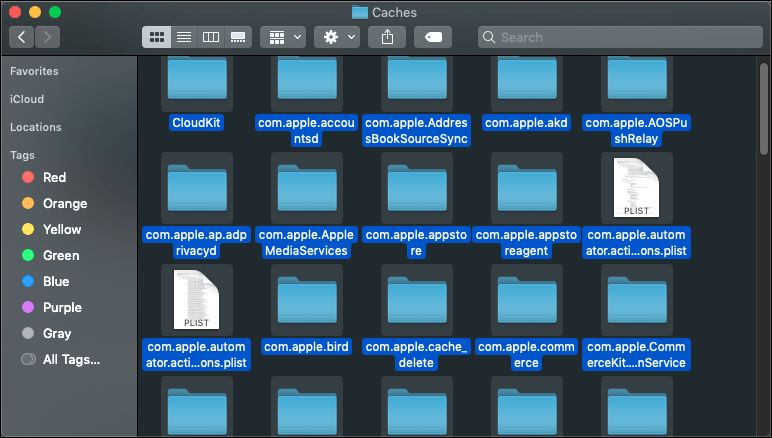Click the CloudKit file name label
This screenshot has width=772, height=438.
pos(196,123)
